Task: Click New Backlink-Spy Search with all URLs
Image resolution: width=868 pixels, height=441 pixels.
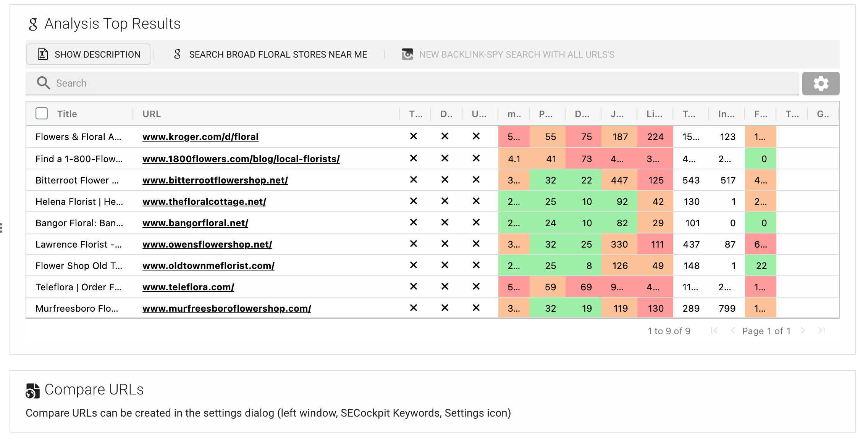Action: coord(508,54)
